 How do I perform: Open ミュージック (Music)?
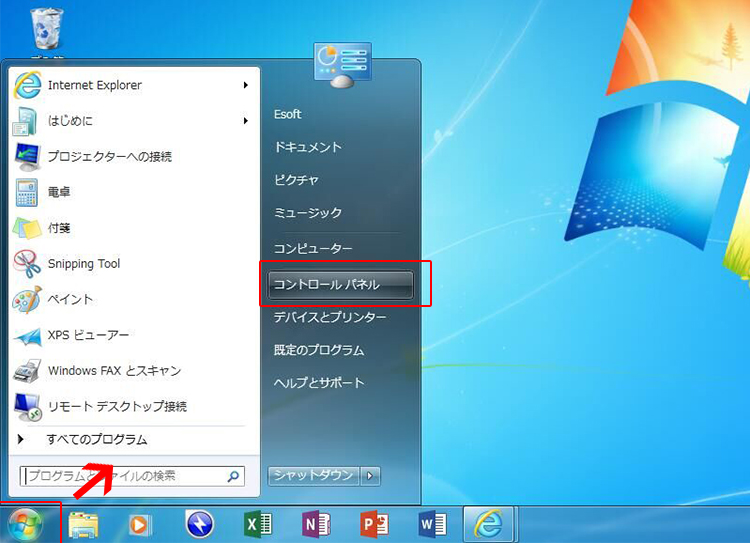(308, 212)
